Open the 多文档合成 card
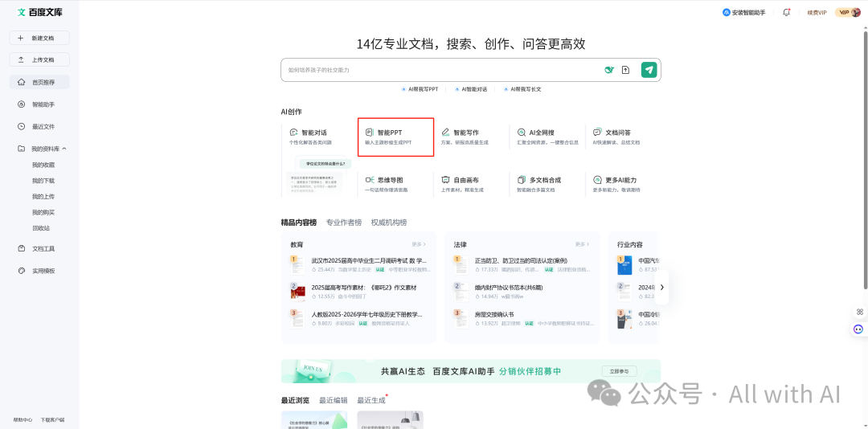 click(547, 184)
